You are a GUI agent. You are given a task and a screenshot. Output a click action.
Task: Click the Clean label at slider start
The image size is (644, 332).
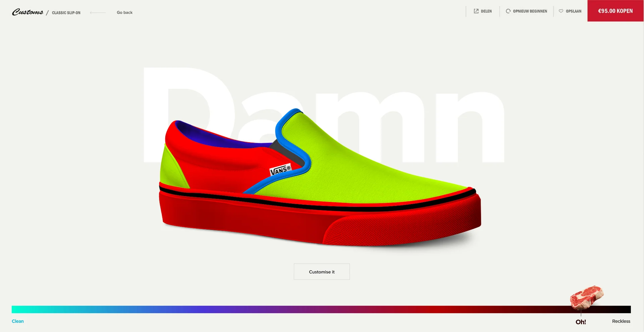click(18, 321)
